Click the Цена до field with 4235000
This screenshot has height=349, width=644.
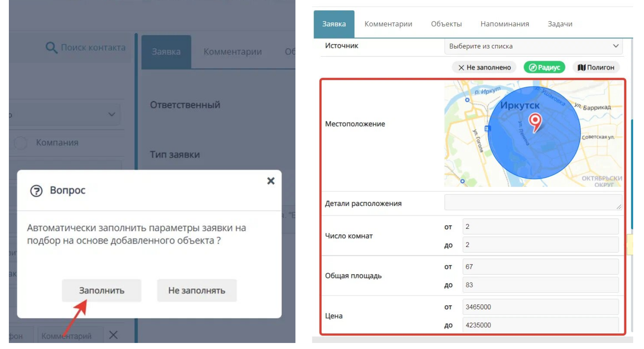pyautogui.click(x=541, y=325)
